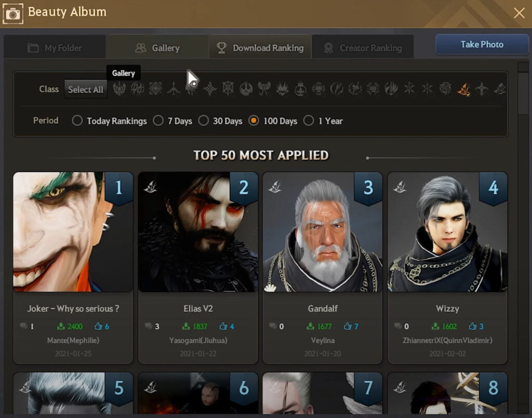Choose the 30 Days period radio button

point(203,120)
